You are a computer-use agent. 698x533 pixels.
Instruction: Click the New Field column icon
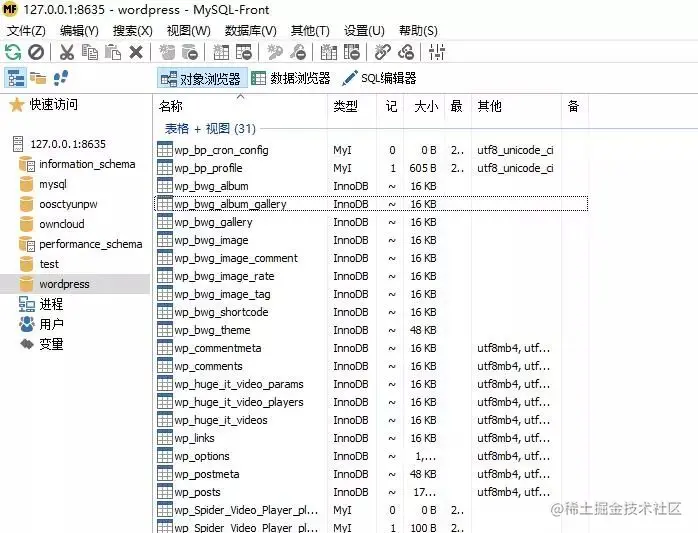[x=329, y=52]
